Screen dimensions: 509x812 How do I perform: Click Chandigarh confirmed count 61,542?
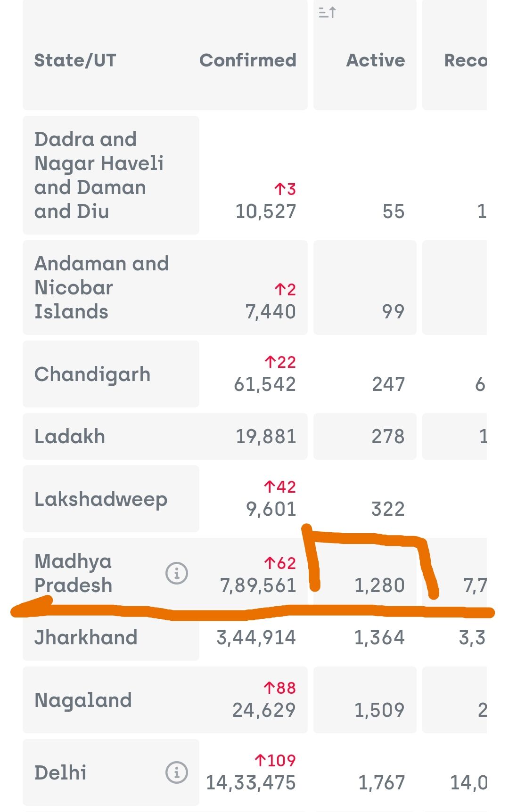pos(265,384)
